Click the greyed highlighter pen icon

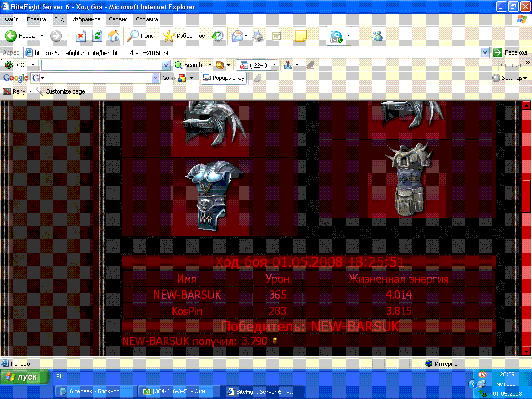point(310,65)
